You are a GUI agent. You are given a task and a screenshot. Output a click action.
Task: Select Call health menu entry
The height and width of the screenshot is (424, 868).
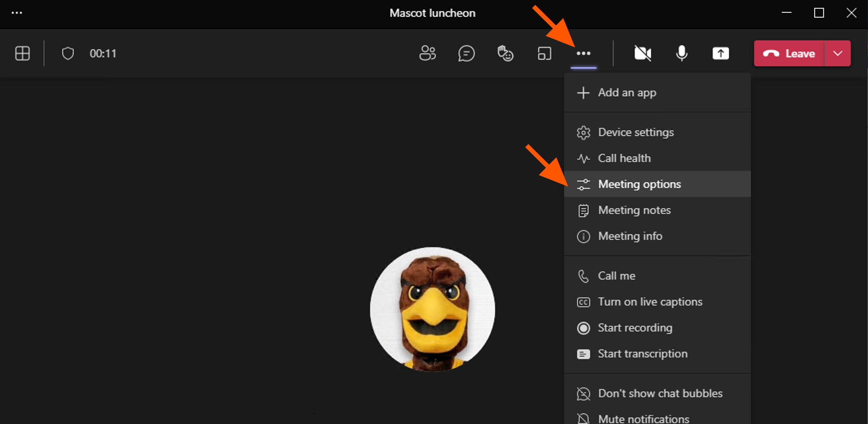point(624,158)
